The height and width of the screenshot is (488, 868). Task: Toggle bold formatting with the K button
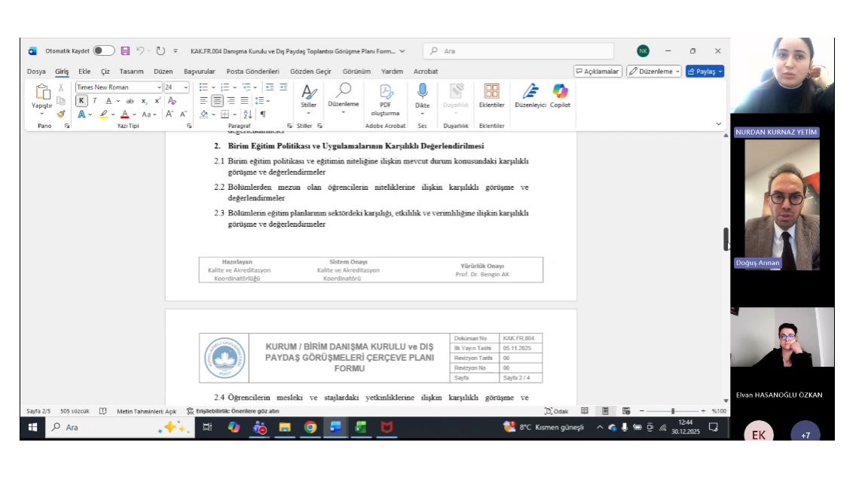[81, 101]
